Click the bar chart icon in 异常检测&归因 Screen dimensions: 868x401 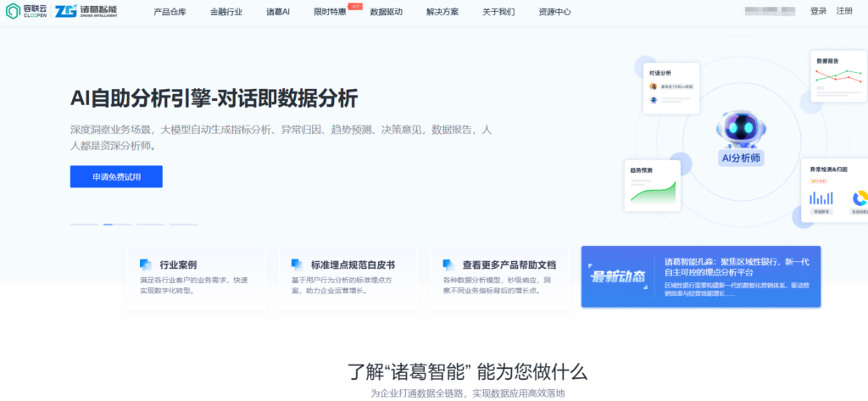point(821,198)
